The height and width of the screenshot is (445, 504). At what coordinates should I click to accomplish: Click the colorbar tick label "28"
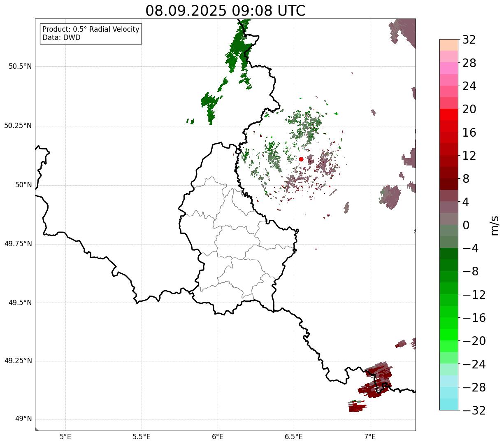click(469, 63)
